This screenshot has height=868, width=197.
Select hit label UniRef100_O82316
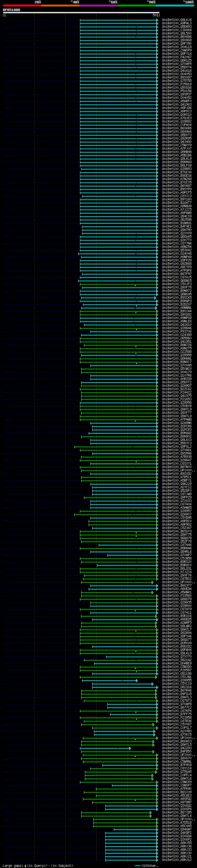tap(177, 687)
